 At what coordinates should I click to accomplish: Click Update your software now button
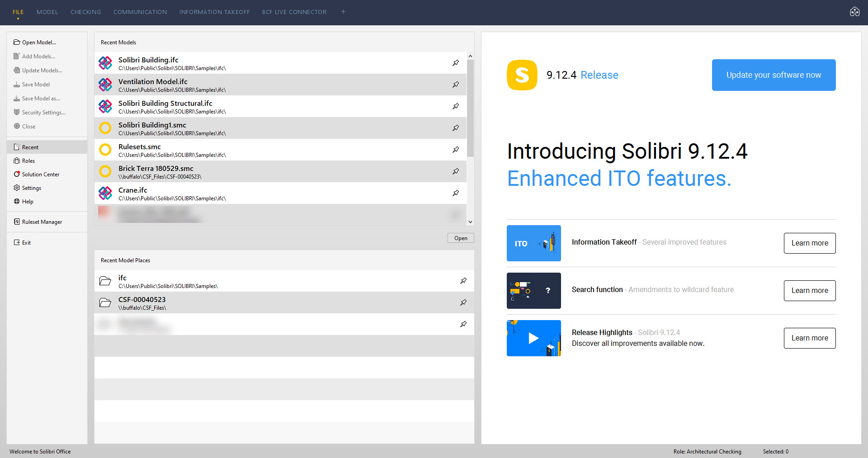(x=774, y=75)
